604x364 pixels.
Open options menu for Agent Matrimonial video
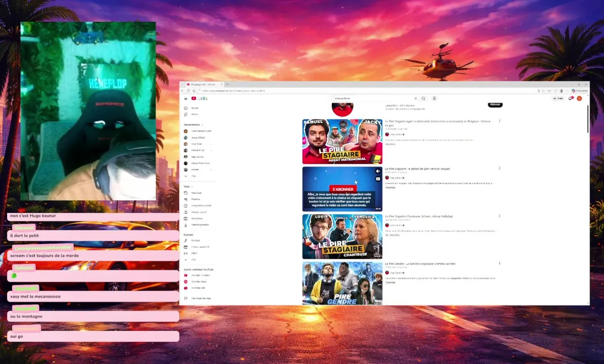tap(500, 121)
